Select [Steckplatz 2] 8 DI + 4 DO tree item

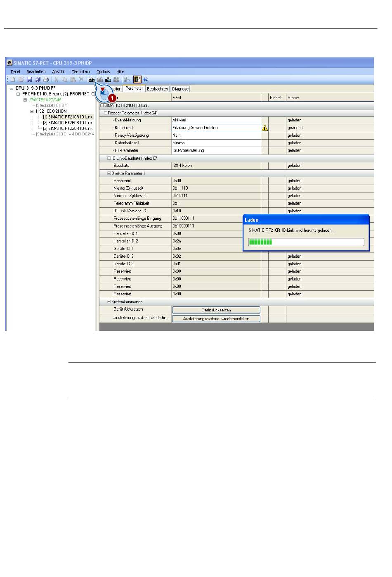65,134
